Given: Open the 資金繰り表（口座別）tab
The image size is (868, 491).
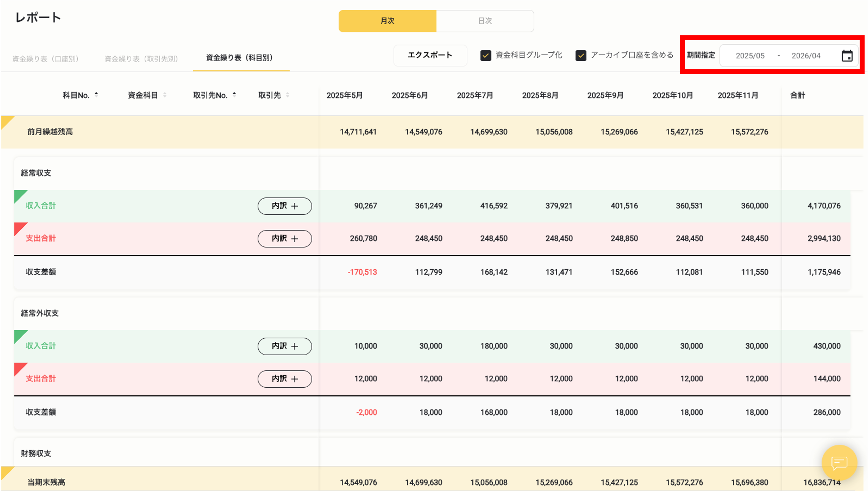Looking at the screenshot, I should [46, 58].
